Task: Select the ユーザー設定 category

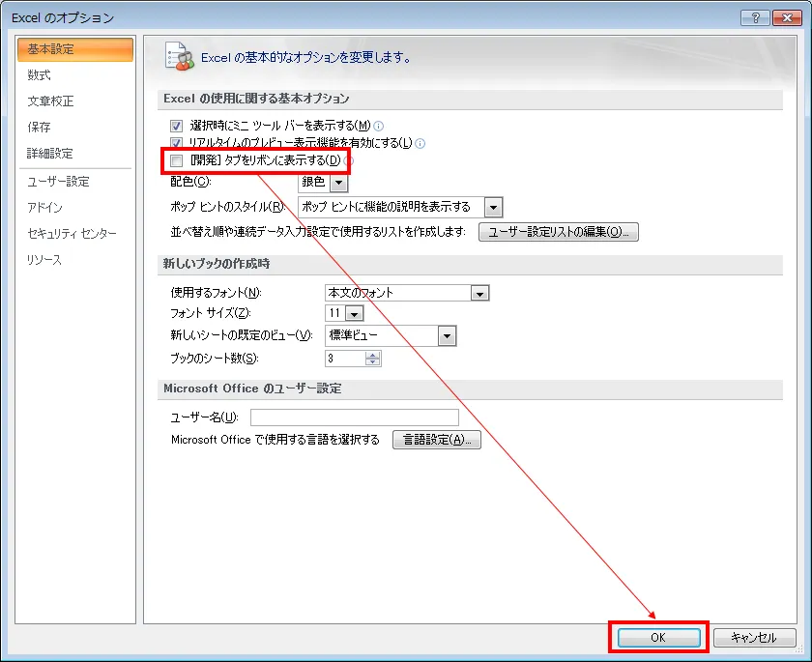Action: (x=75, y=181)
